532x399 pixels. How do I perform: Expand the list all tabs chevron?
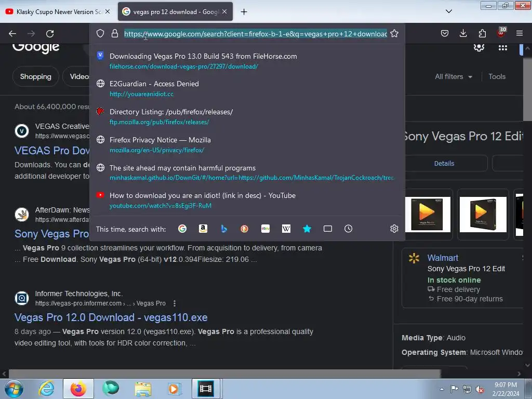[x=449, y=11]
